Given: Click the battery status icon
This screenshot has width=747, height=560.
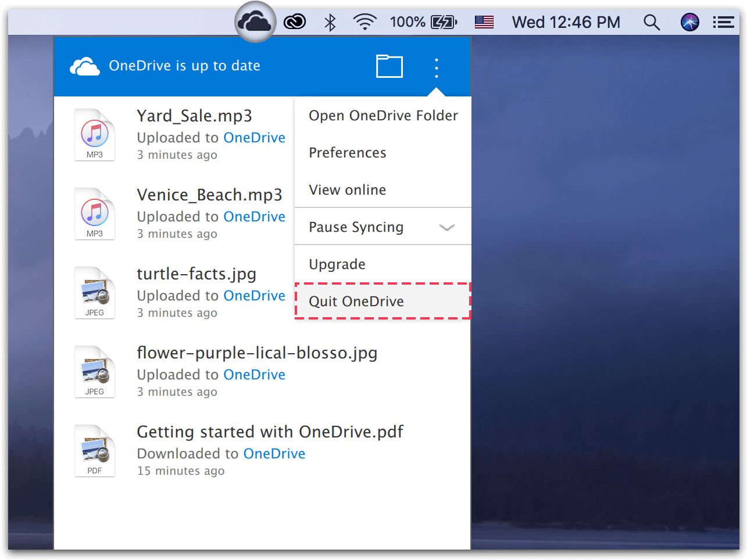Looking at the screenshot, I should click(444, 22).
